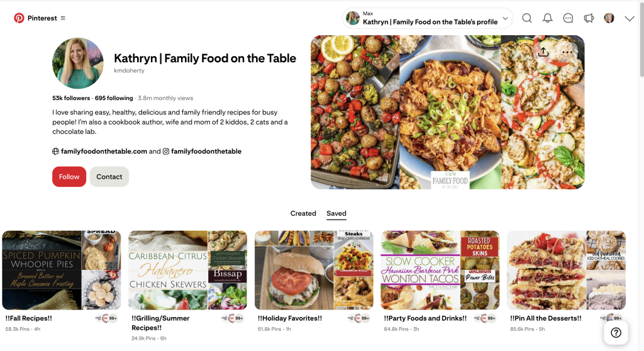
Task: Click the user avatar in top bar
Action: click(x=609, y=18)
